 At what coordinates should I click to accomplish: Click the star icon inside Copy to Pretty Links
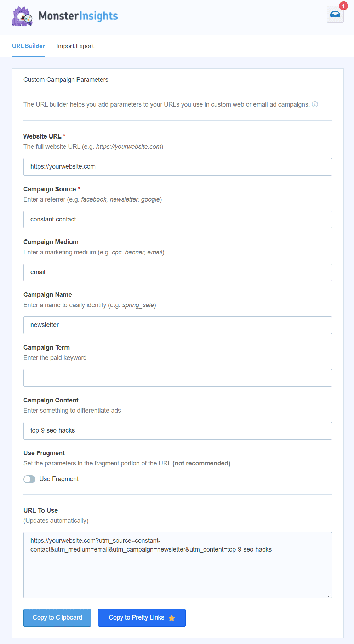coord(172,618)
